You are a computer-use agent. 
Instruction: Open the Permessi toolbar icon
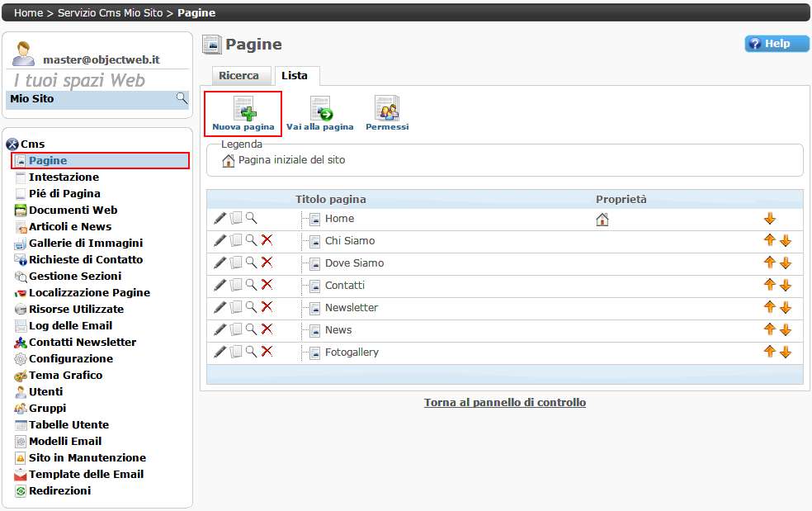point(387,110)
